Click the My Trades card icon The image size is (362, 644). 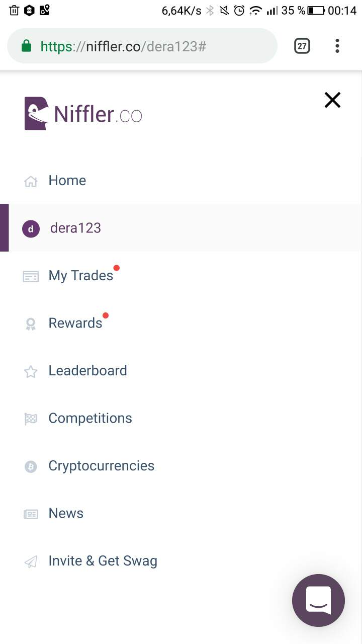click(31, 276)
